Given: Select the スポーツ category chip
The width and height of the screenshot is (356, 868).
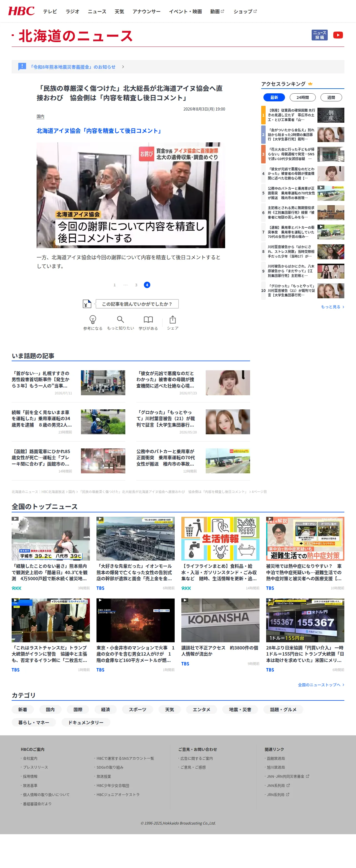Looking at the screenshot, I should (137, 709).
